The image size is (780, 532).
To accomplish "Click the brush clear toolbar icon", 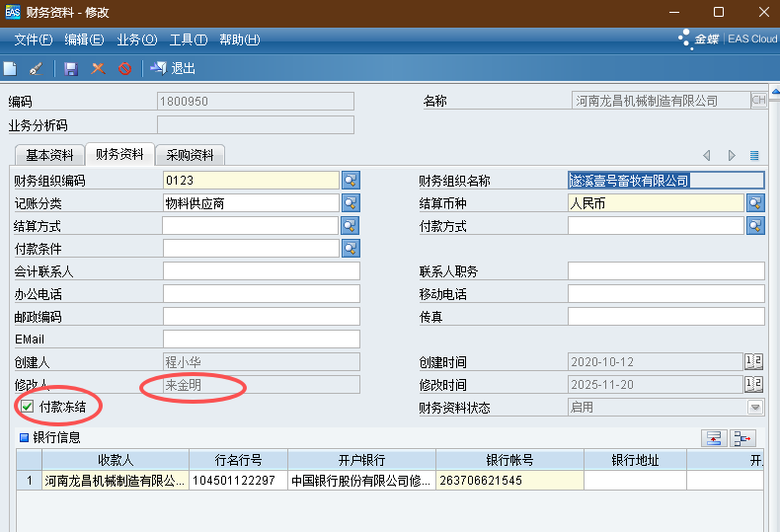I will [36, 69].
